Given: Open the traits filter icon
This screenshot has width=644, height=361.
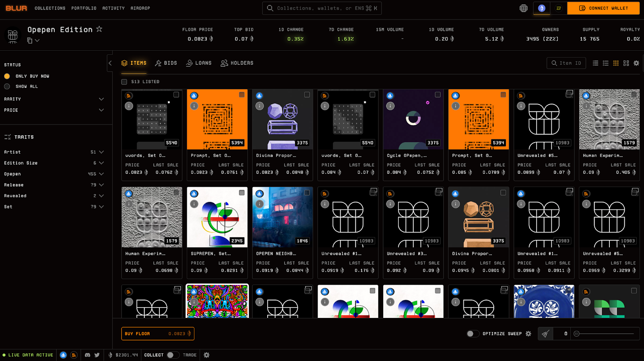Looking at the screenshot, I should pyautogui.click(x=8, y=137).
